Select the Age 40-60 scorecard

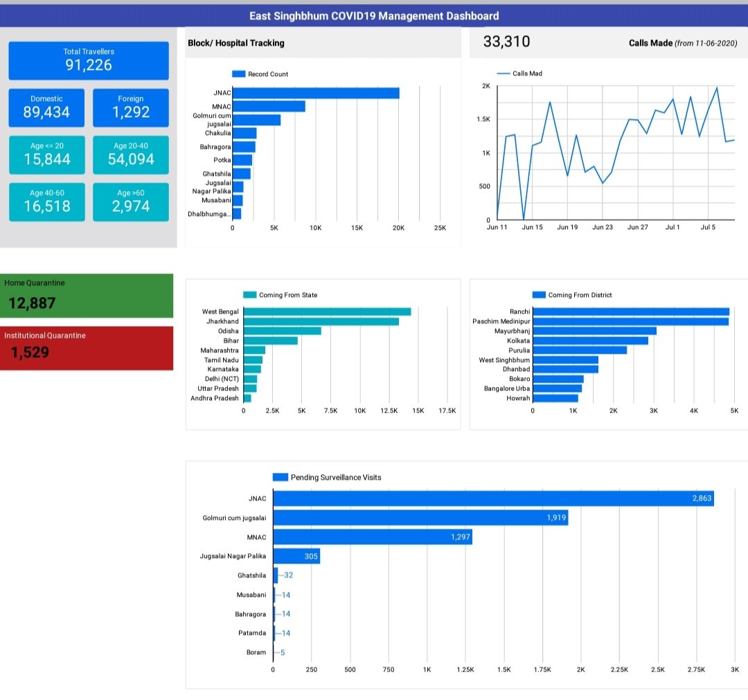tap(47, 202)
